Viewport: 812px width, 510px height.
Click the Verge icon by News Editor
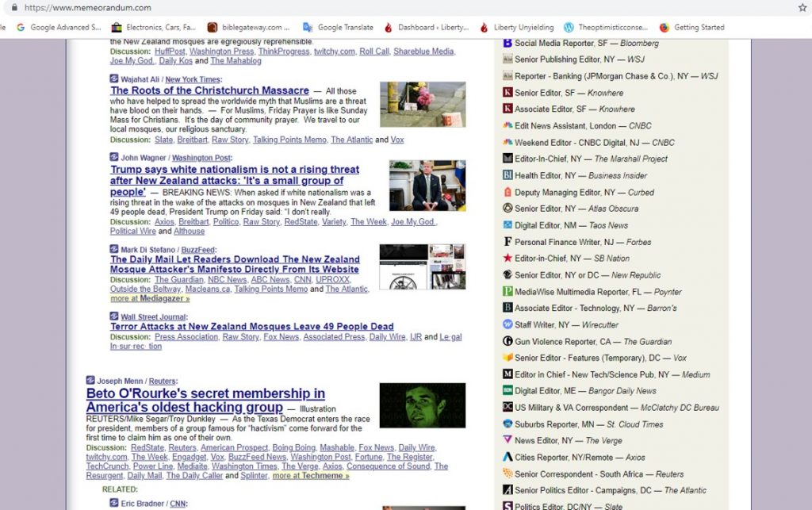point(507,441)
